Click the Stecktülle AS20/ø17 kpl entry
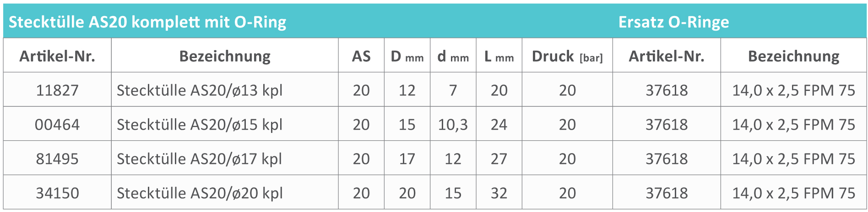 pyautogui.click(x=200, y=159)
